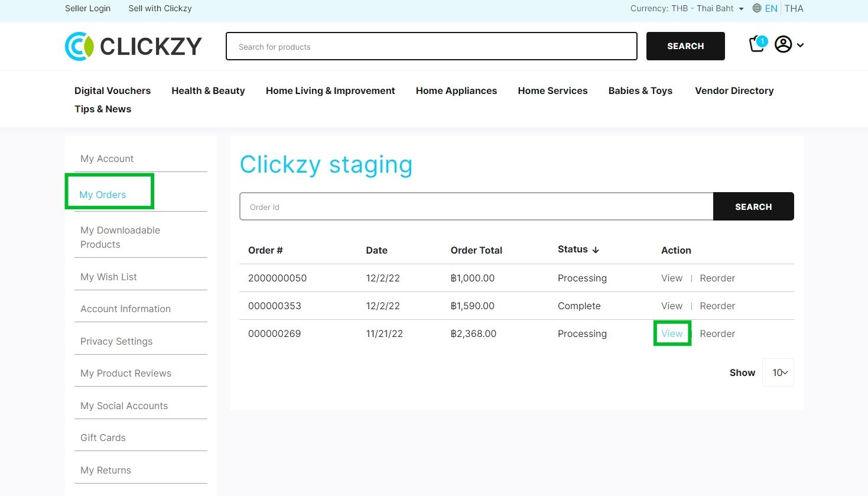This screenshot has width=868, height=496.
Task: Open the user account profile icon
Action: (783, 44)
